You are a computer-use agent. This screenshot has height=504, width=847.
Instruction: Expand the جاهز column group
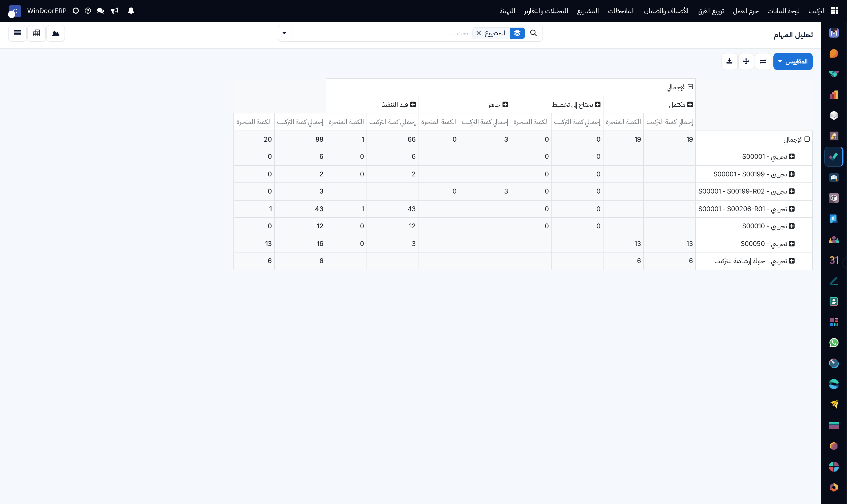[505, 105]
